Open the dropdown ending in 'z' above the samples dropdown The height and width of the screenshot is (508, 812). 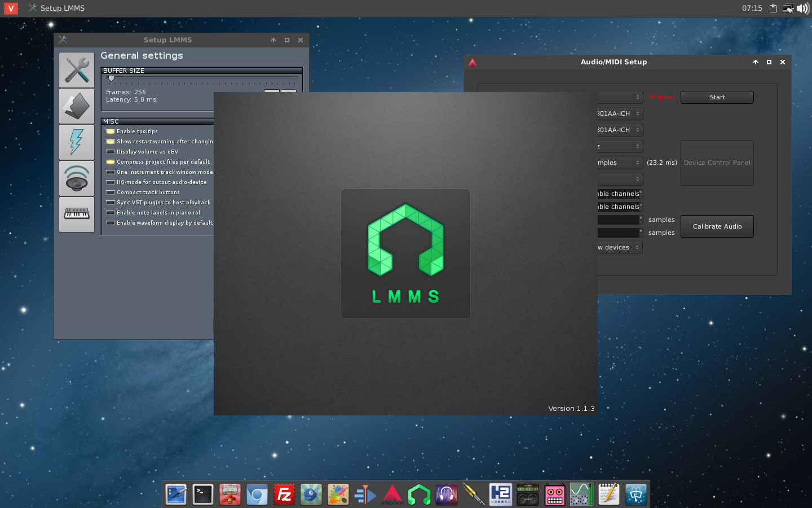pyautogui.click(x=620, y=146)
